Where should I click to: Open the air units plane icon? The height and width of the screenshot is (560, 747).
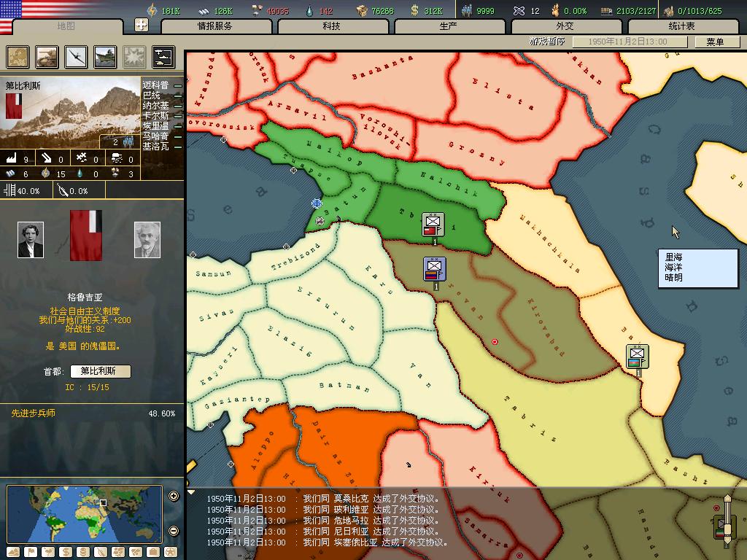[x=76, y=57]
